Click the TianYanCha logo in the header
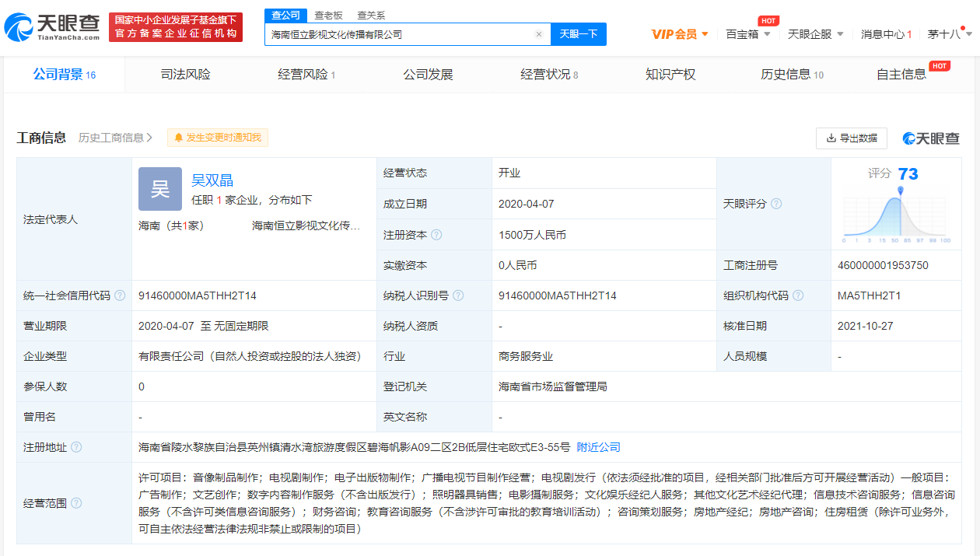 click(x=52, y=27)
